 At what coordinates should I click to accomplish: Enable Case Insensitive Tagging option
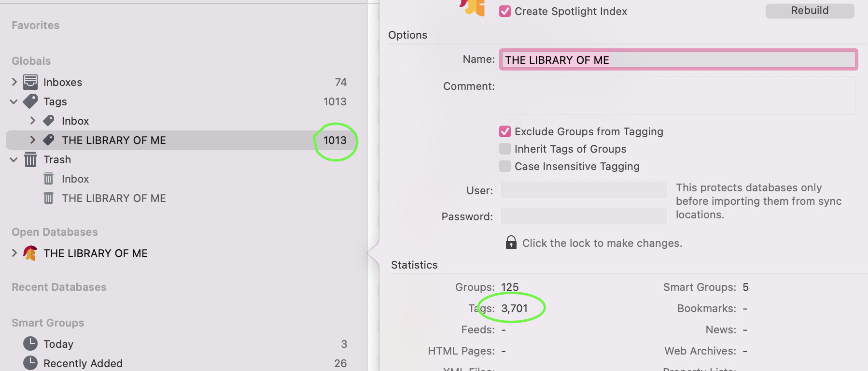(505, 166)
